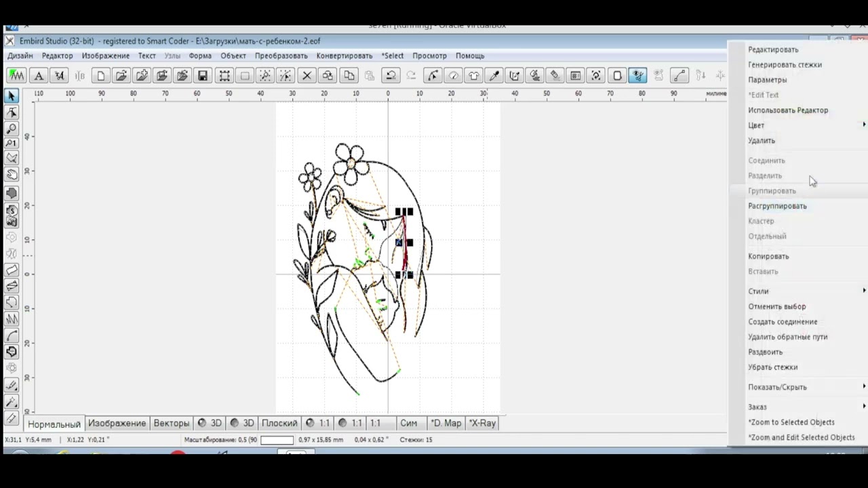Toggle the Плоский view button
This screenshot has height=488, width=868.
tap(279, 423)
